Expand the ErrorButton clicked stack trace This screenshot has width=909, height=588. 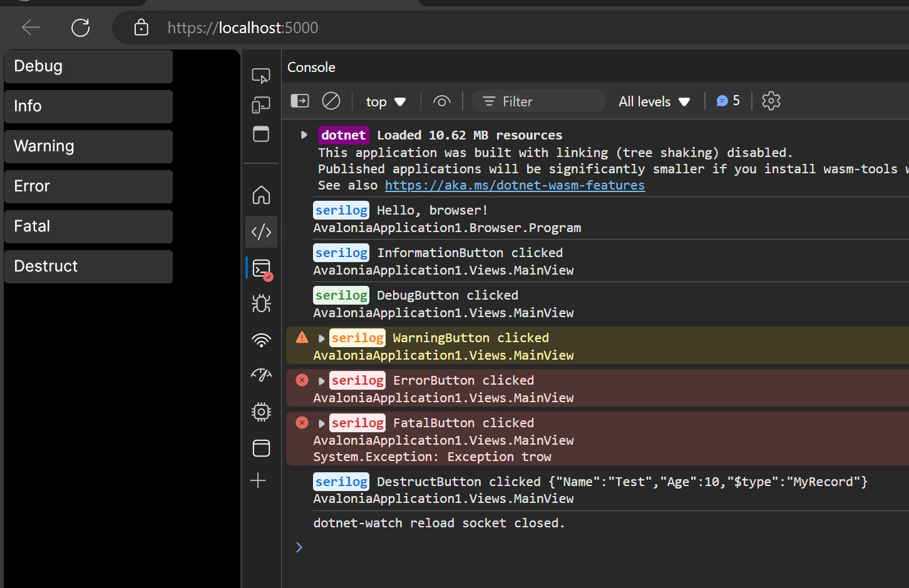tap(322, 381)
